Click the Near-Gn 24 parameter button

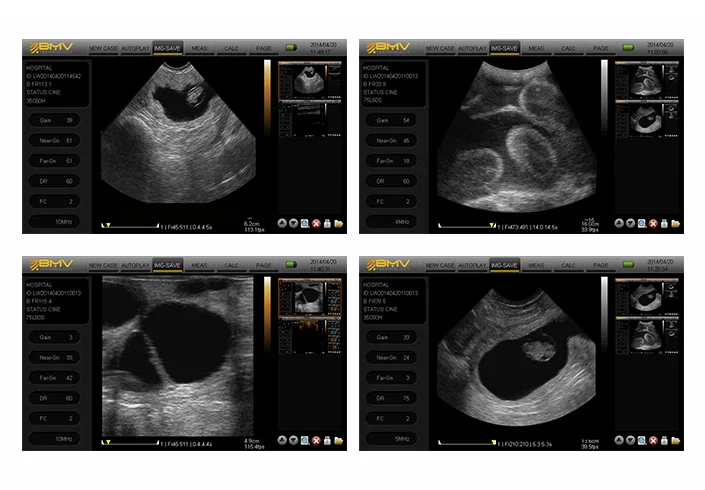click(392, 358)
